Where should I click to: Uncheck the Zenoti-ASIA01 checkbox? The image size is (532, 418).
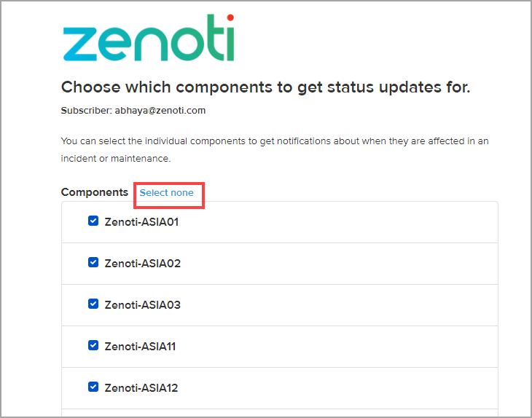click(x=93, y=221)
